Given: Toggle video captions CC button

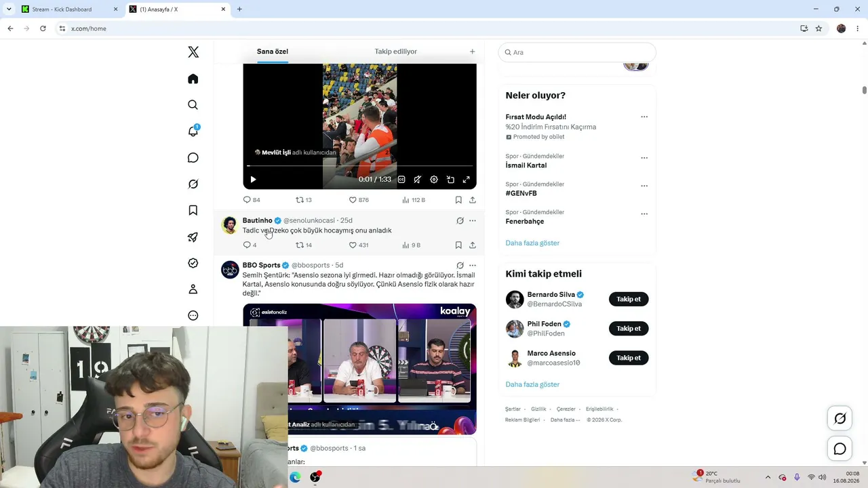Looking at the screenshot, I should pyautogui.click(x=401, y=180).
